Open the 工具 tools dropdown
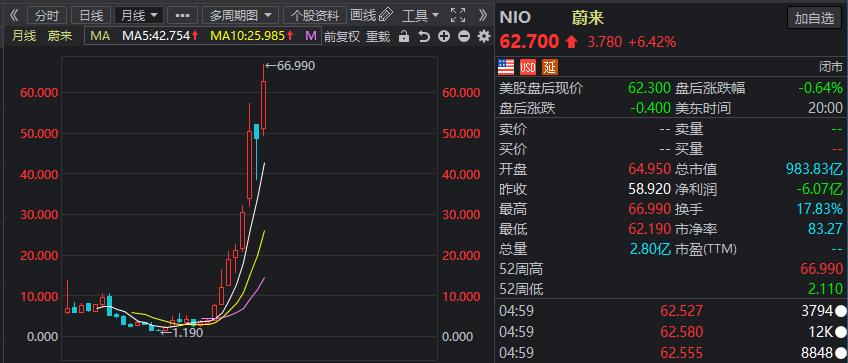The height and width of the screenshot is (363, 848). click(420, 15)
